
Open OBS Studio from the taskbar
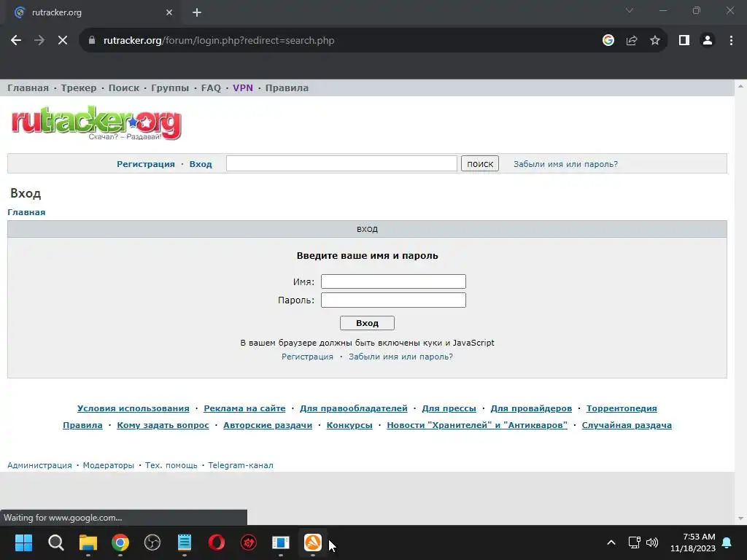click(152, 542)
